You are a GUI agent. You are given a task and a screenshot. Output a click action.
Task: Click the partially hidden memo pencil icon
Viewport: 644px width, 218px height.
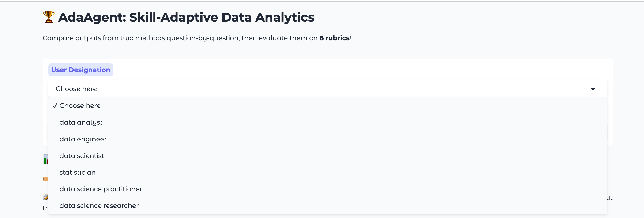tap(45, 197)
